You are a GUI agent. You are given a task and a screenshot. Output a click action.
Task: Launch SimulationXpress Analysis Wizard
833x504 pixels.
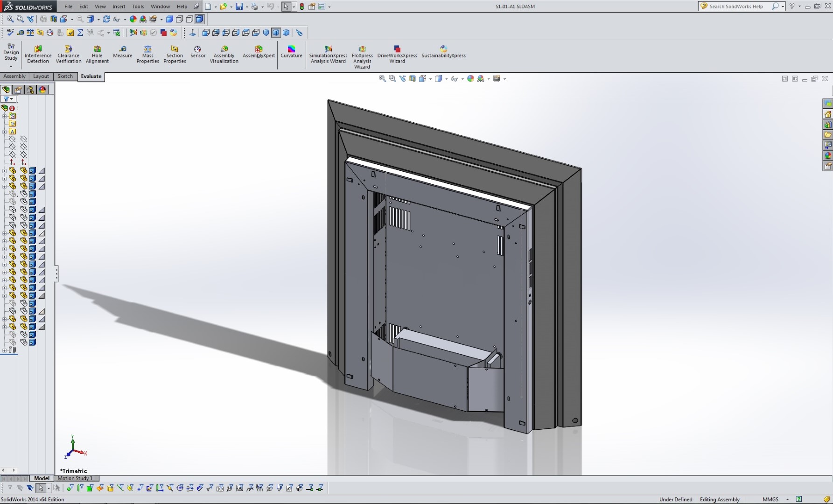328,55
